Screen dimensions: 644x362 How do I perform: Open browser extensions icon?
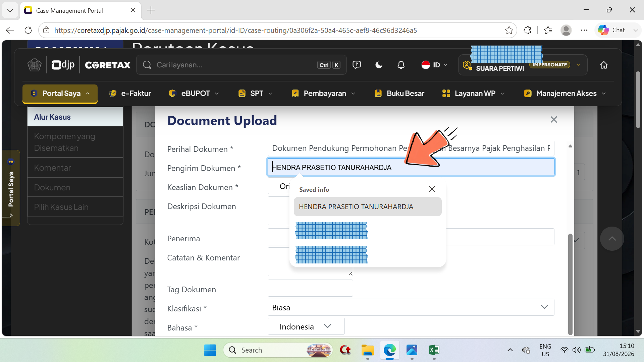point(527,30)
